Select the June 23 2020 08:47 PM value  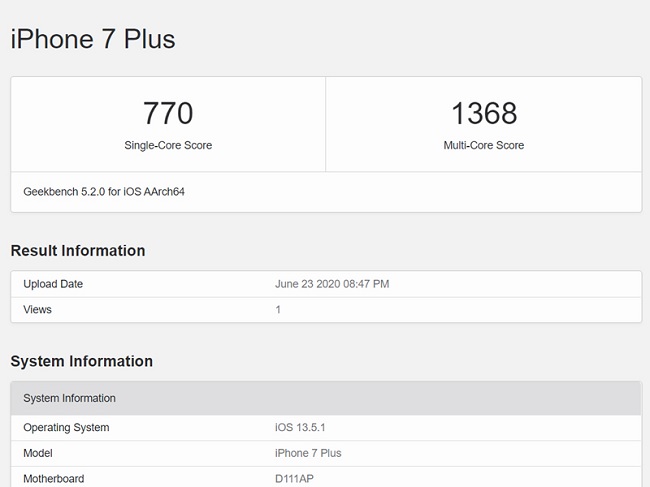(x=332, y=284)
